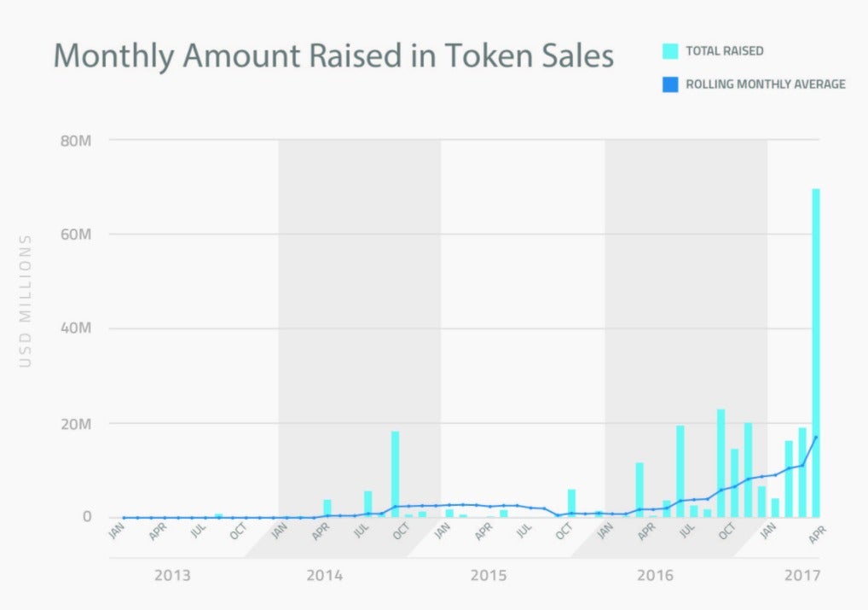The image size is (868, 610).
Task: Click the 18M bar near October 2014
Action: point(396,474)
